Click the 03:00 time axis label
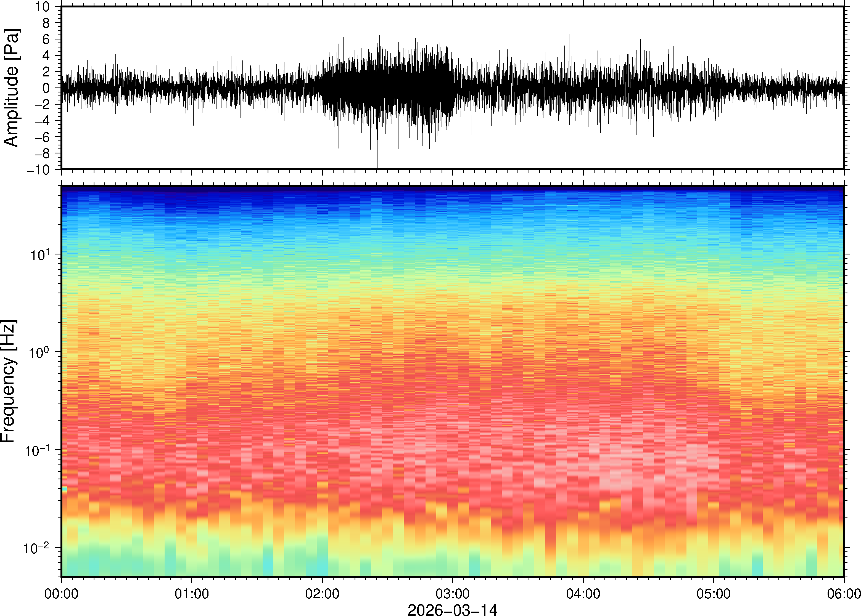 coord(452,594)
